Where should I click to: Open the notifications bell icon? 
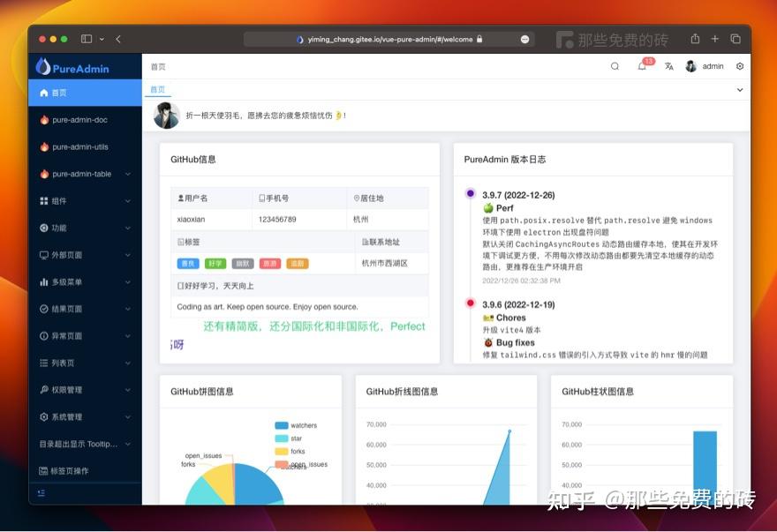[x=642, y=66]
